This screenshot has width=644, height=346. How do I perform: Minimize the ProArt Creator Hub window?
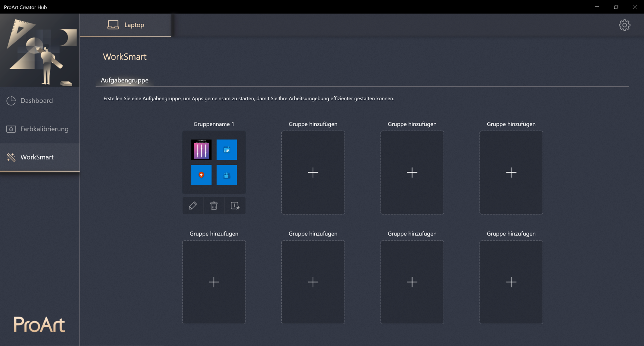click(x=597, y=7)
